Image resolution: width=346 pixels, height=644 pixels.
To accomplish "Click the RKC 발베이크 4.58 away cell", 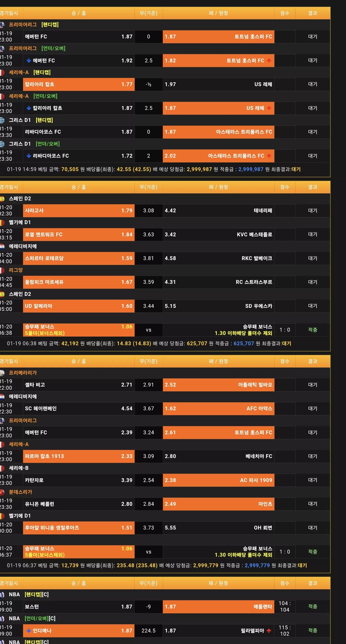I will click(x=218, y=258).
